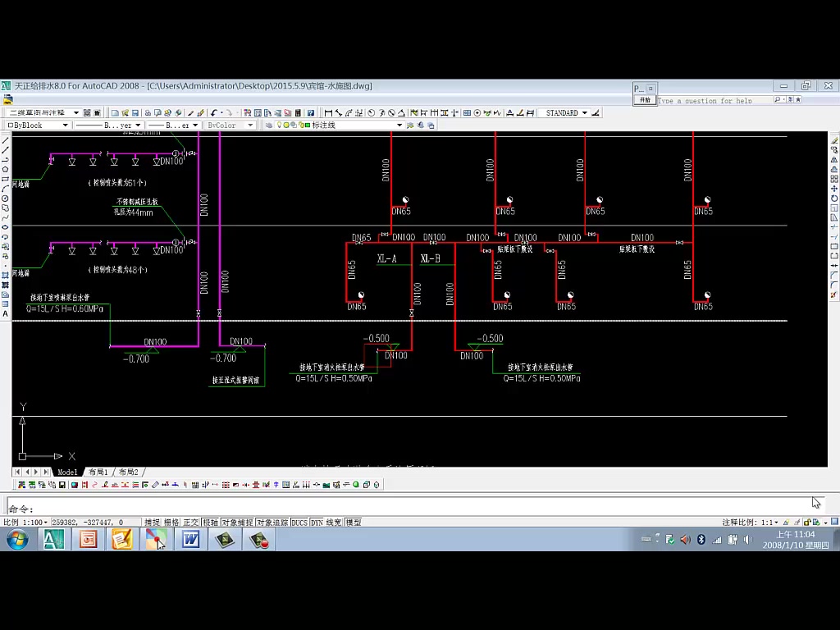
Task: Toggle 对象捕捉 object snap in status bar
Action: click(237, 523)
